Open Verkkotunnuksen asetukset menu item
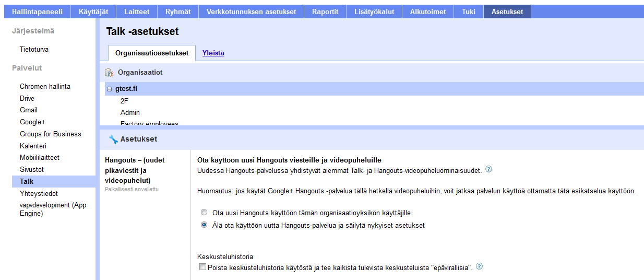 coord(251,11)
